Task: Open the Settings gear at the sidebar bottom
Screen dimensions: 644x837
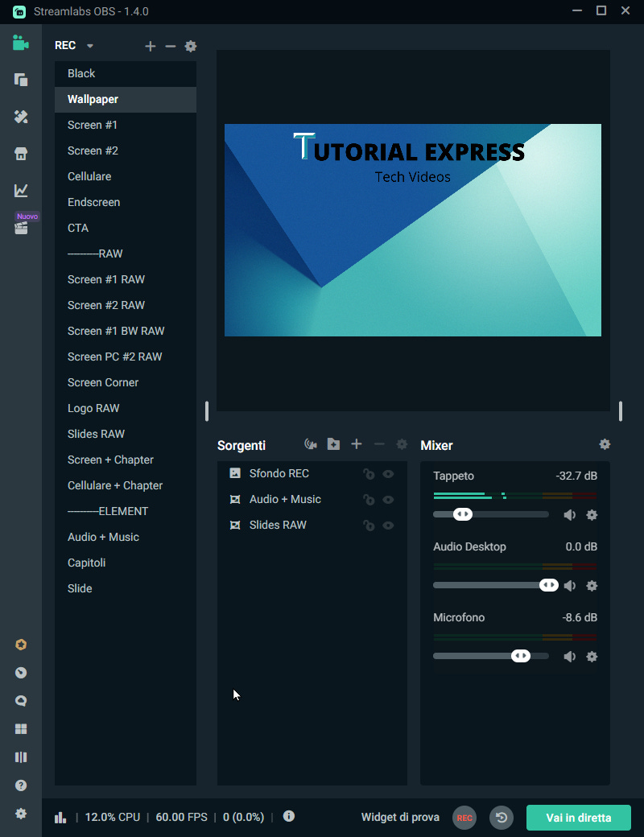Action: click(x=21, y=814)
